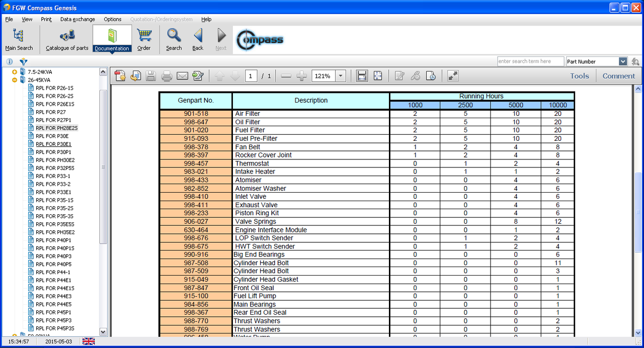Expand the 7.5-24KVA tree node

click(x=15, y=72)
